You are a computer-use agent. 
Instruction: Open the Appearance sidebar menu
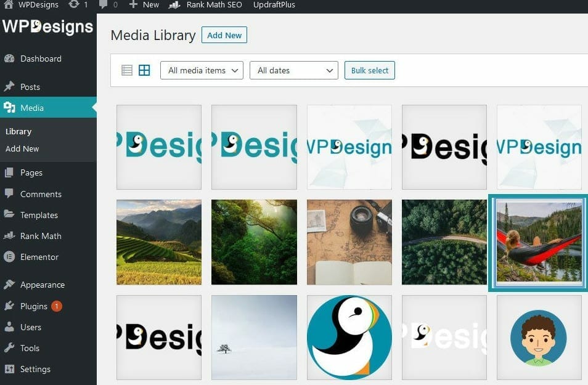(43, 285)
